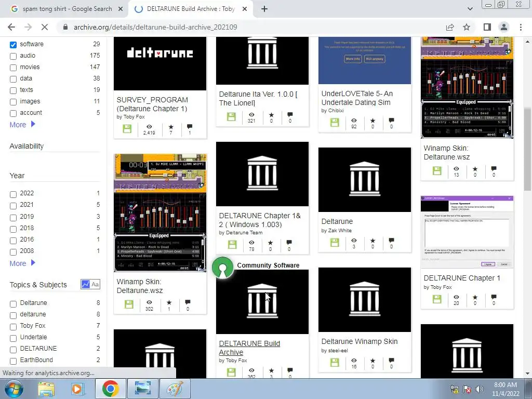Open UnderLOVETale 5 dating sim link
Viewport: 532px width, 399px height.
coord(357,98)
